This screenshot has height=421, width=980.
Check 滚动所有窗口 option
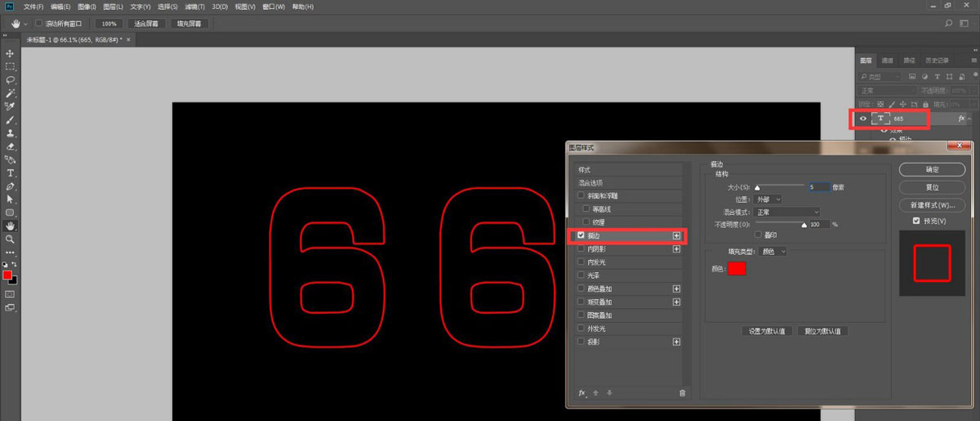[x=38, y=24]
